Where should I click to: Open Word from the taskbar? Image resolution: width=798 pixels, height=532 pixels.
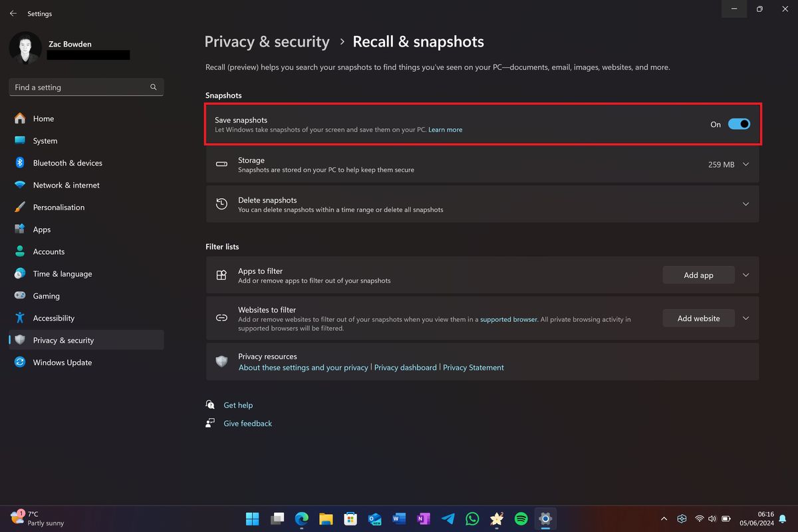click(x=399, y=519)
